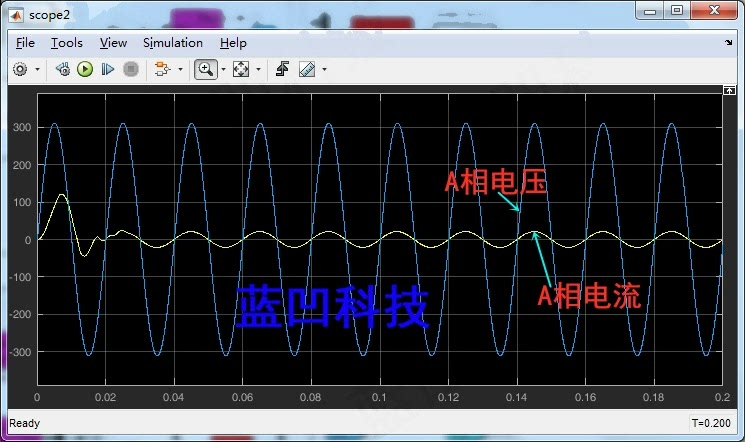Open the Tools menu
Screen dimensions: 745x442
point(67,43)
